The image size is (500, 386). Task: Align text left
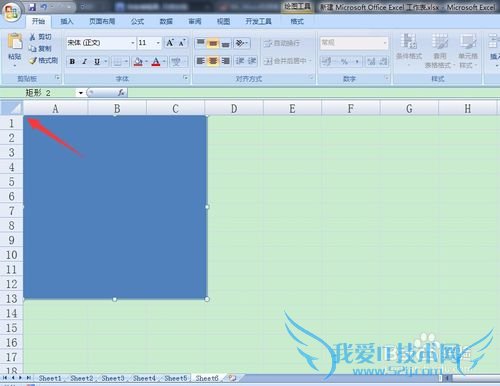pos(201,61)
